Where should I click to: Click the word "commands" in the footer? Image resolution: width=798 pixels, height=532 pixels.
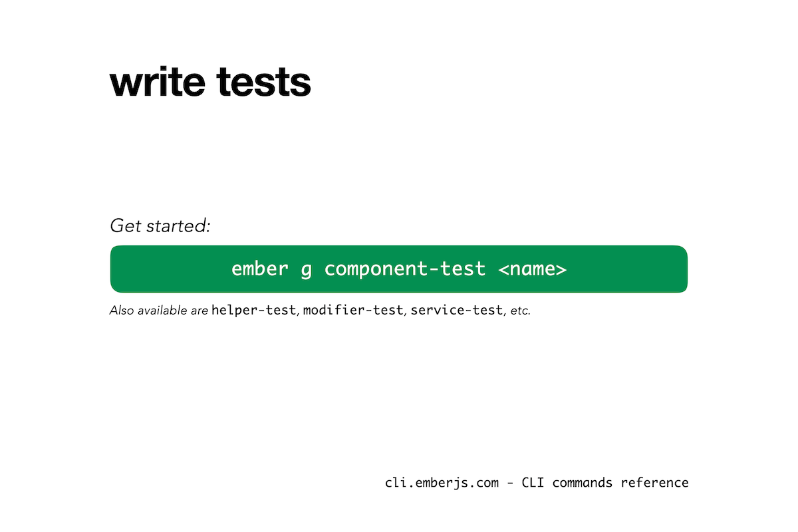point(583,483)
